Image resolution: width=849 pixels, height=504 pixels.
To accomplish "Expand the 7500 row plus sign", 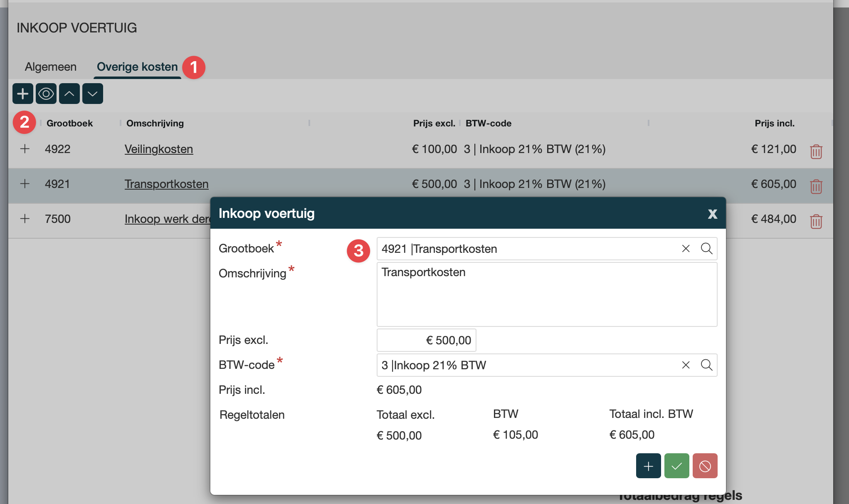I will 25,219.
